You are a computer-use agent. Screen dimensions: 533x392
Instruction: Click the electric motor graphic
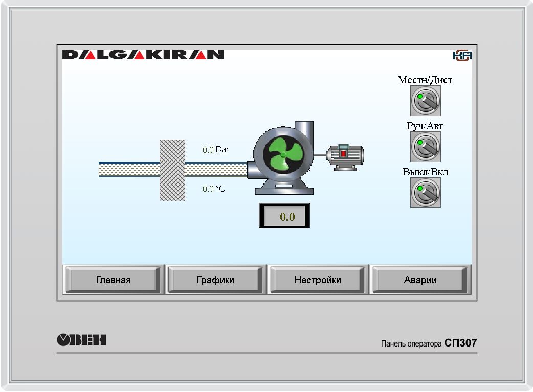pyautogui.click(x=345, y=154)
